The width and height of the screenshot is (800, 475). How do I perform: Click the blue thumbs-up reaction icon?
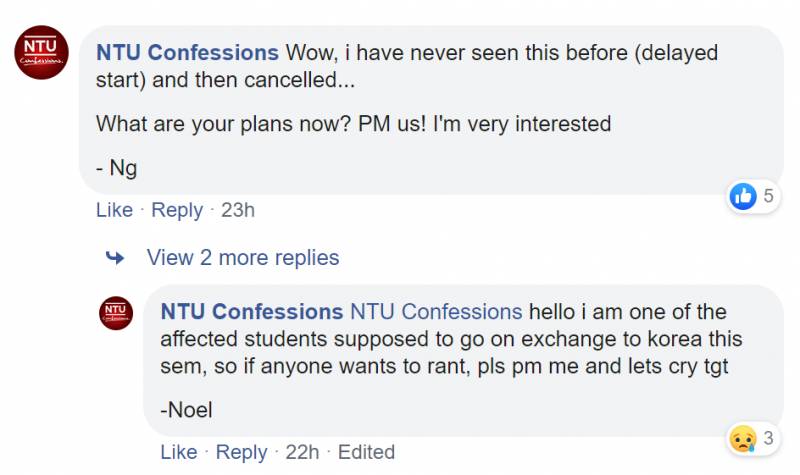point(743,196)
